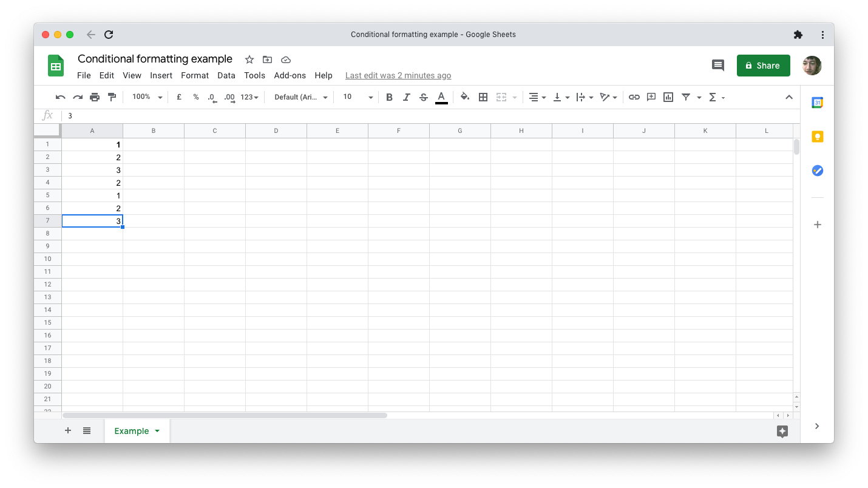
Task: Open the Tools menu
Action: point(255,75)
